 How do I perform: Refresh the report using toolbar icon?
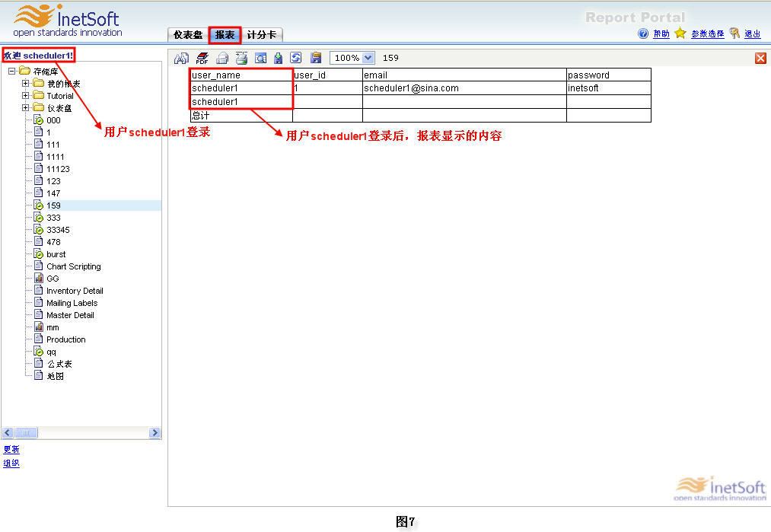[x=296, y=58]
